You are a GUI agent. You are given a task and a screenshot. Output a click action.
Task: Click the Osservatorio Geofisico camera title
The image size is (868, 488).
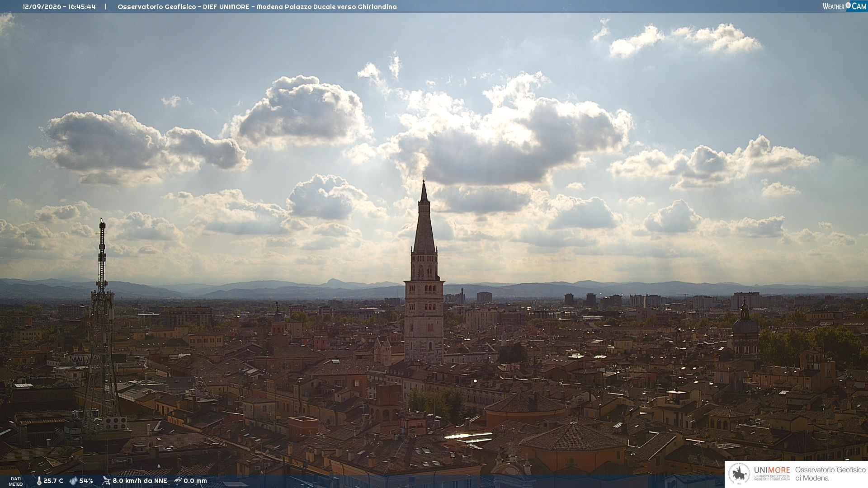257,7
